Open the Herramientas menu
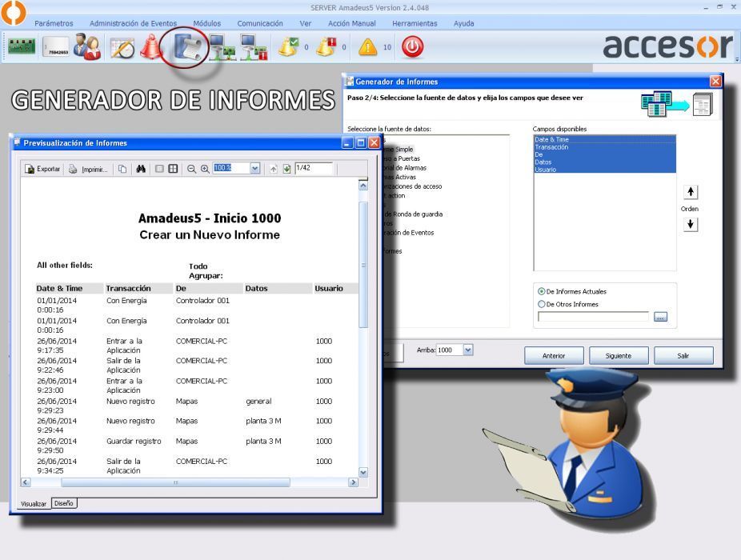The height and width of the screenshot is (560, 741). [415, 23]
